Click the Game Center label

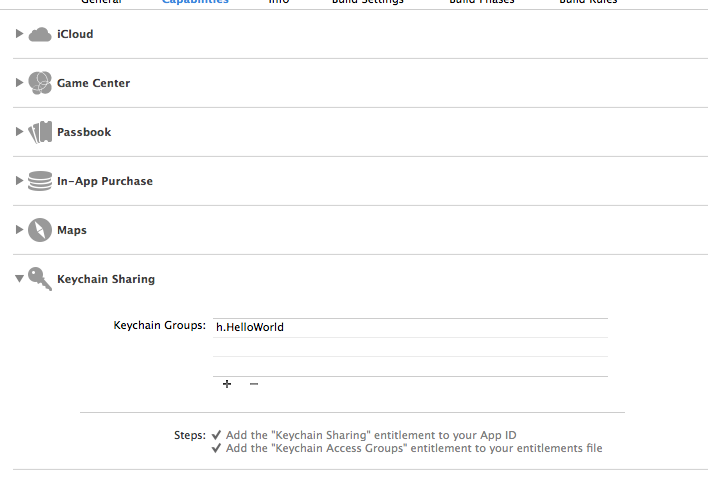93,83
